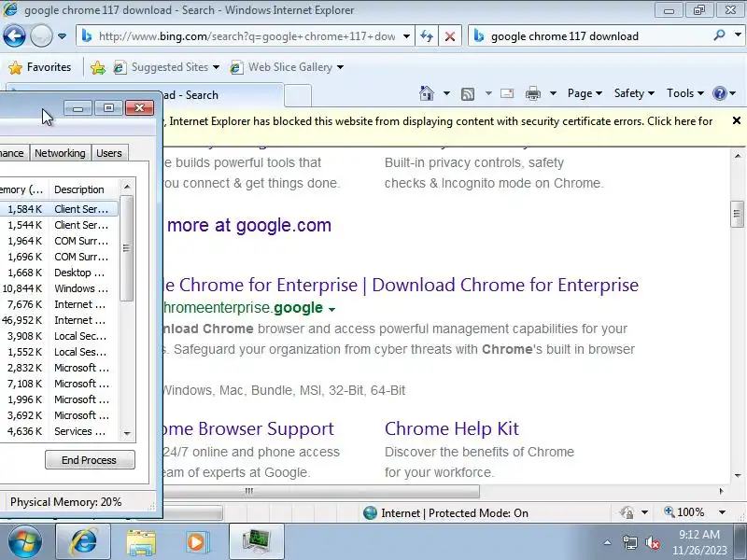
Task: Add page to Favorites bar icon
Action: pos(98,67)
